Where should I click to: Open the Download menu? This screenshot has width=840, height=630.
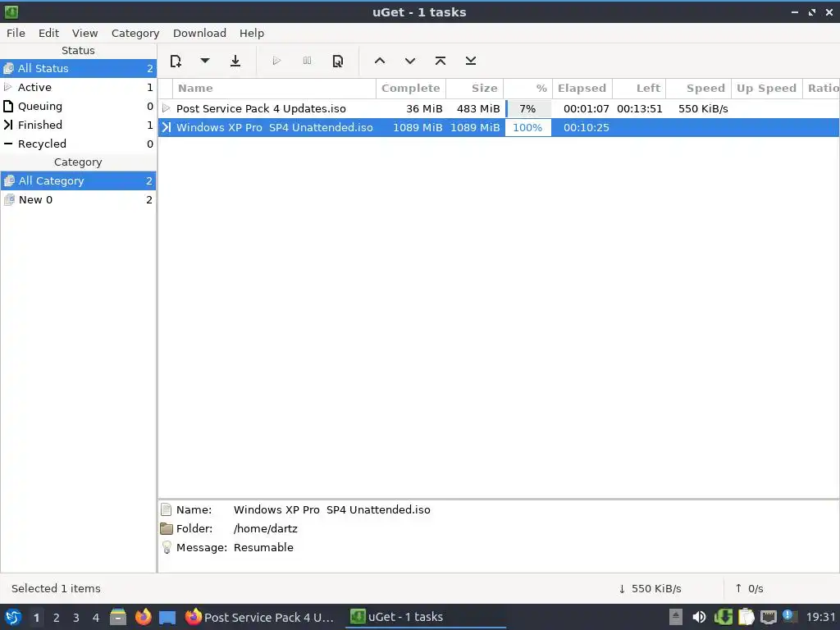coord(199,33)
